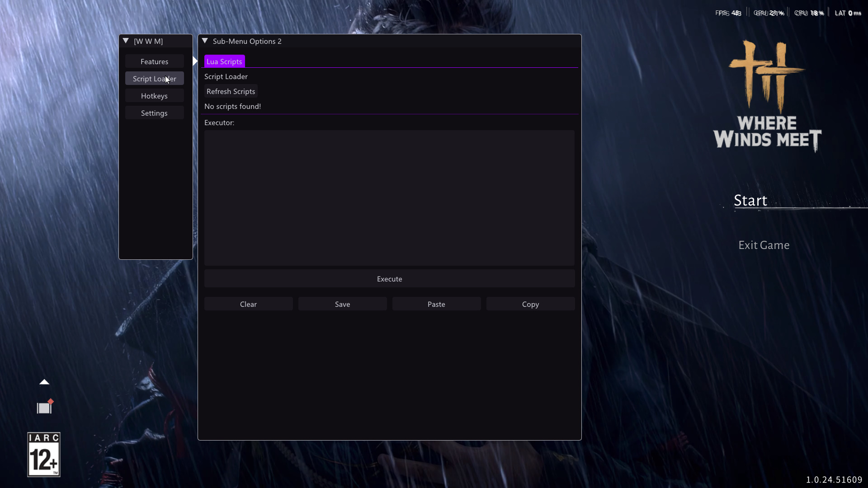Click the 'No scripts found!' message
The image size is (868, 488).
[233, 106]
